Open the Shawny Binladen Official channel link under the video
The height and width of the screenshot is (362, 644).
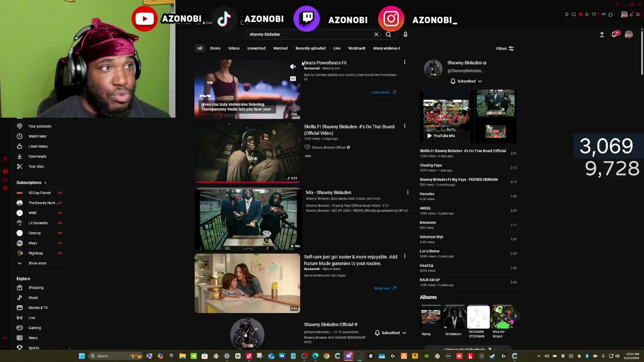(x=329, y=147)
